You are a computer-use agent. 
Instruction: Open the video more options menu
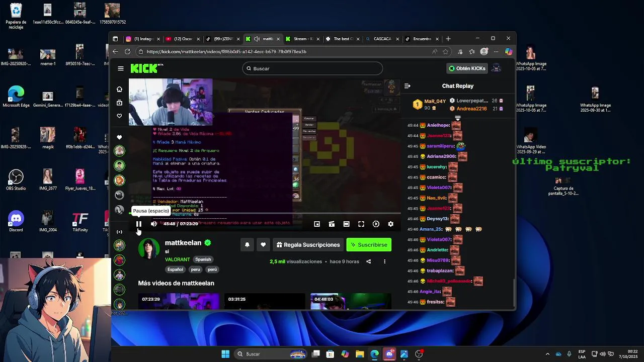[x=384, y=261]
